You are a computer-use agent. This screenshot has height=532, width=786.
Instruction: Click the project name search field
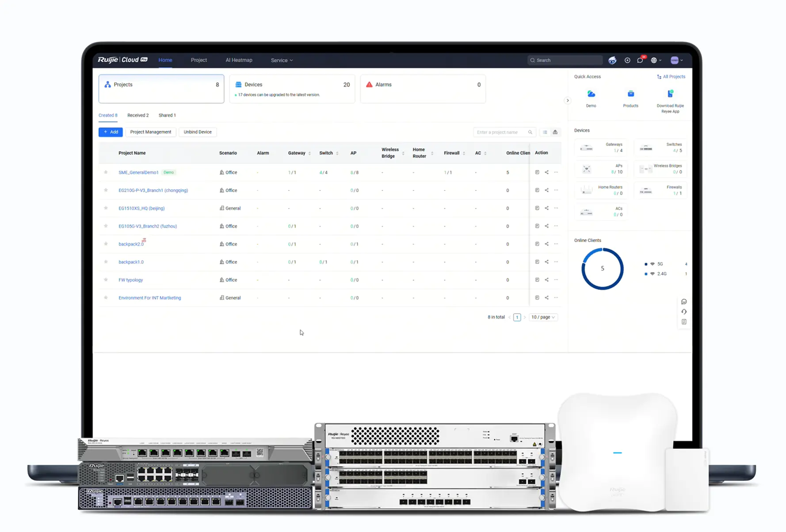[x=501, y=132]
